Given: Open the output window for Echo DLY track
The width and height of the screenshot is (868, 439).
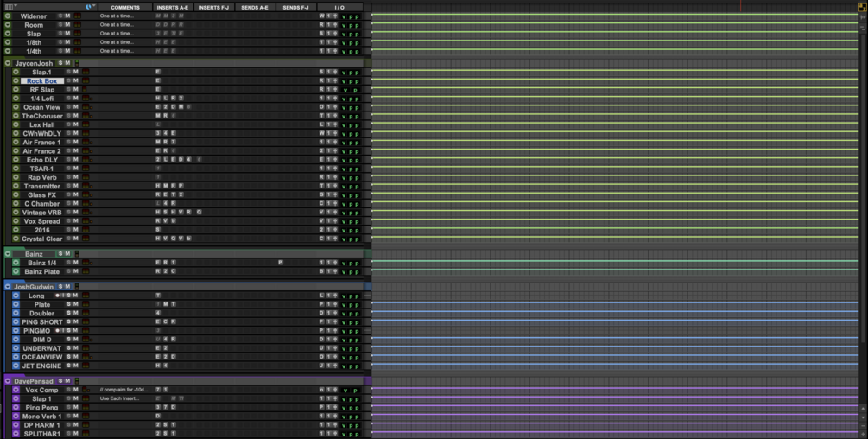Looking at the screenshot, I should pos(335,159).
